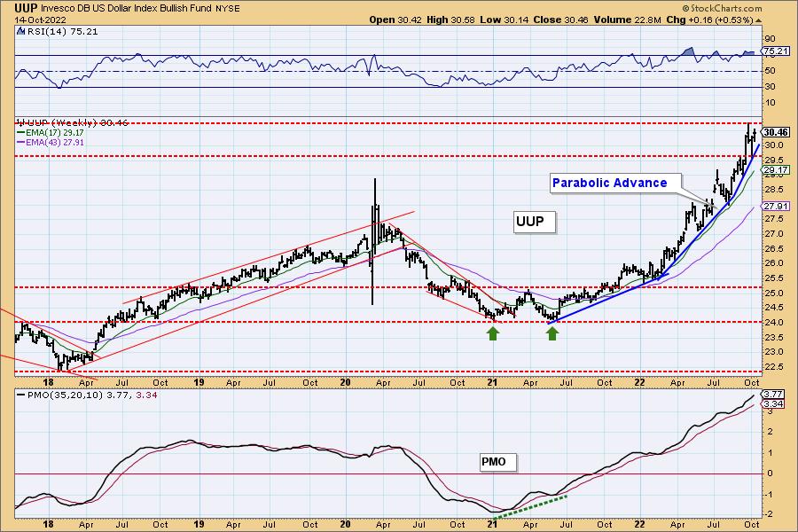Click the 27.91 EMA tag on right axis
This screenshot has height=532, width=798.
[776, 207]
